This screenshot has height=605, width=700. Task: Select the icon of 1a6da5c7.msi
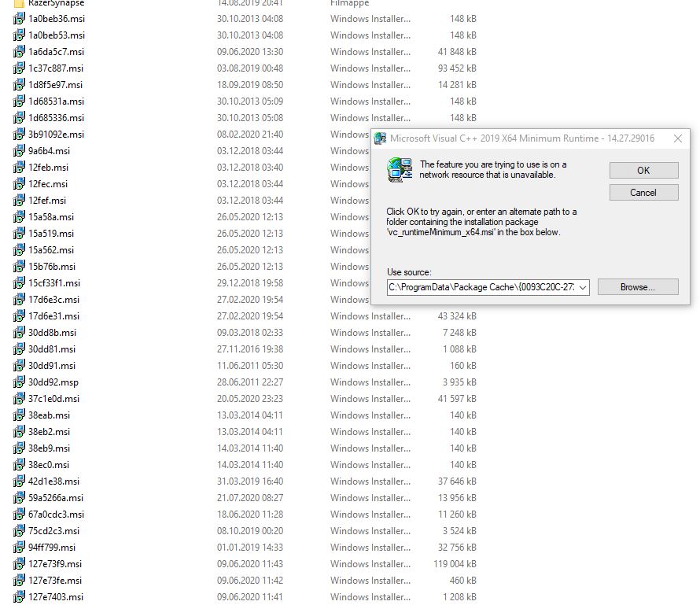[x=19, y=52]
